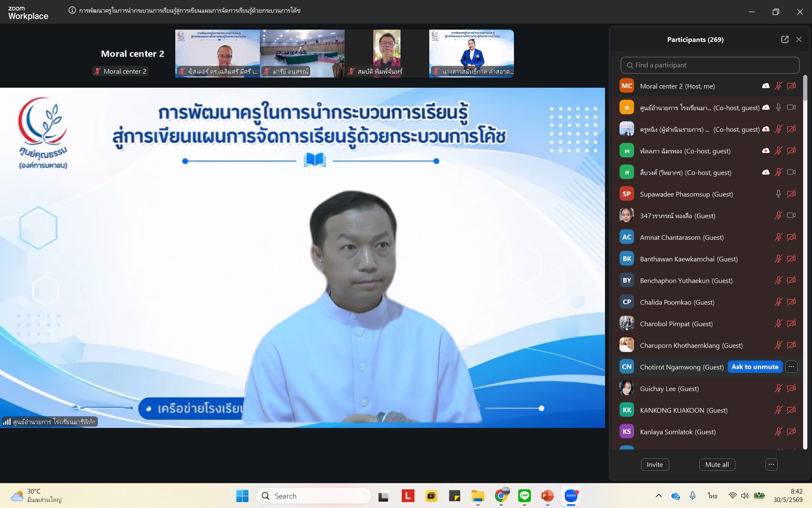Open Google Chrome from the taskbar

click(501, 495)
